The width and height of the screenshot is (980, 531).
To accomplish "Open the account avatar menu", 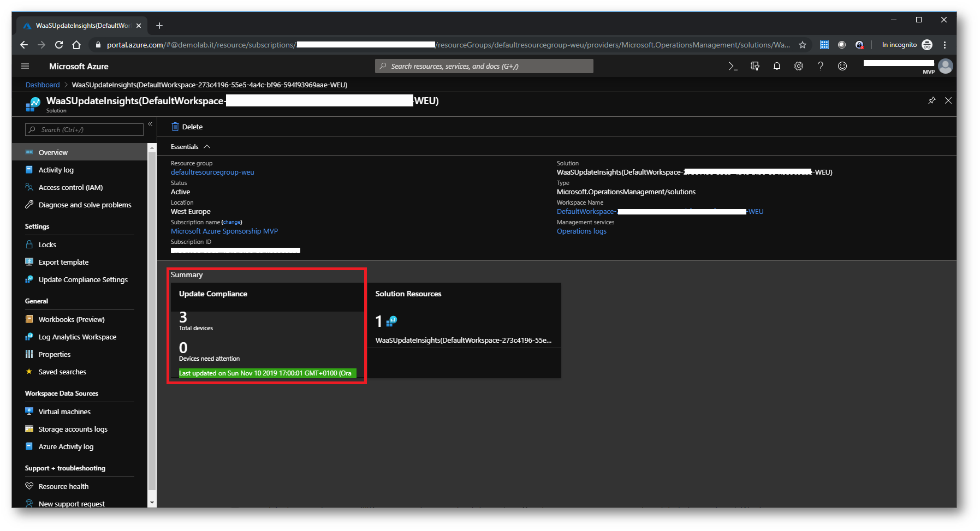I will pyautogui.click(x=946, y=66).
